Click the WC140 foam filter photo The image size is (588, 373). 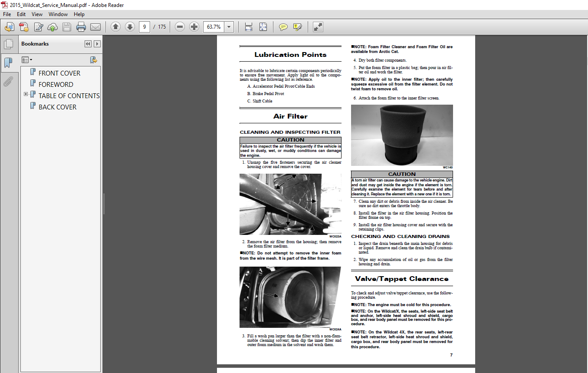click(x=402, y=135)
